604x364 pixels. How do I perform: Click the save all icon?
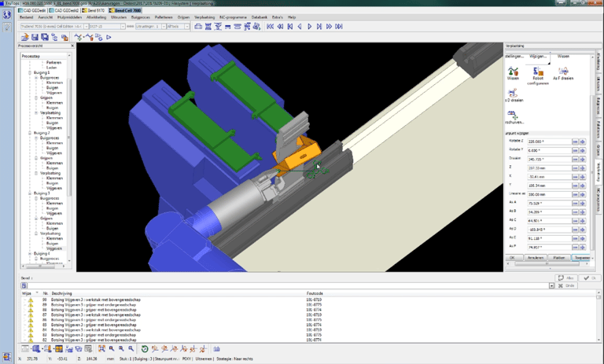pos(45,37)
